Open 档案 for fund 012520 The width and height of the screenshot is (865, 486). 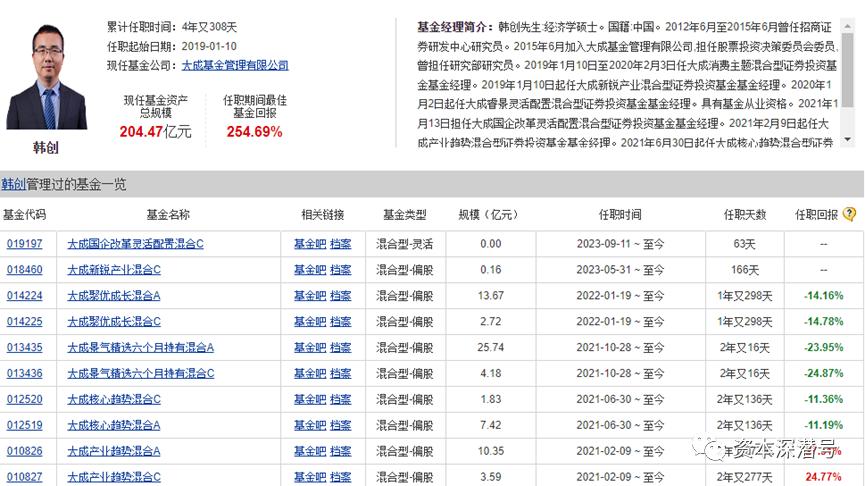tap(340, 399)
